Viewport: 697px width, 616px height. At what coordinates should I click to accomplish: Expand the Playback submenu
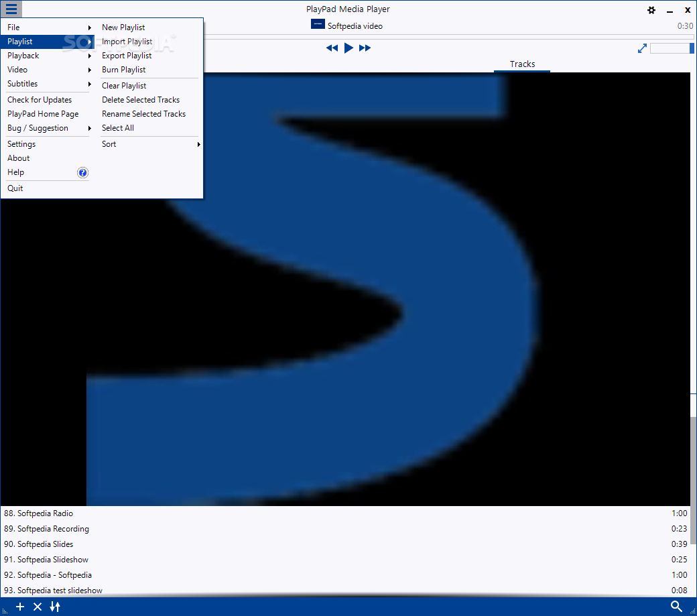coord(48,56)
